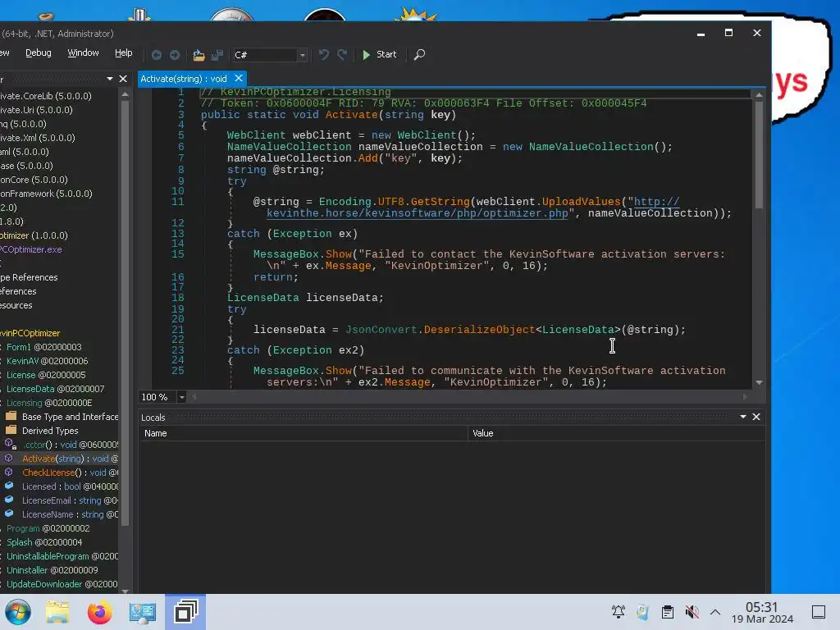Select the Base Type and Interfaces folder
The width and height of the screenshot is (840, 630).
[x=70, y=417]
